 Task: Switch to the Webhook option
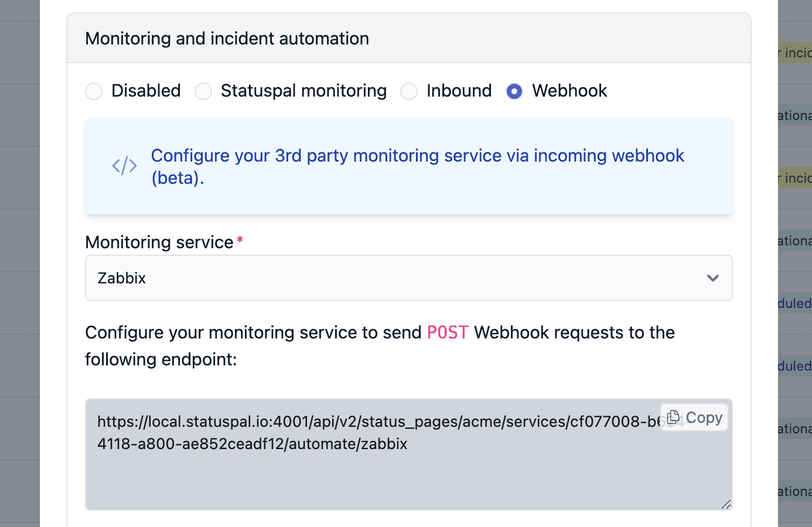(514, 91)
